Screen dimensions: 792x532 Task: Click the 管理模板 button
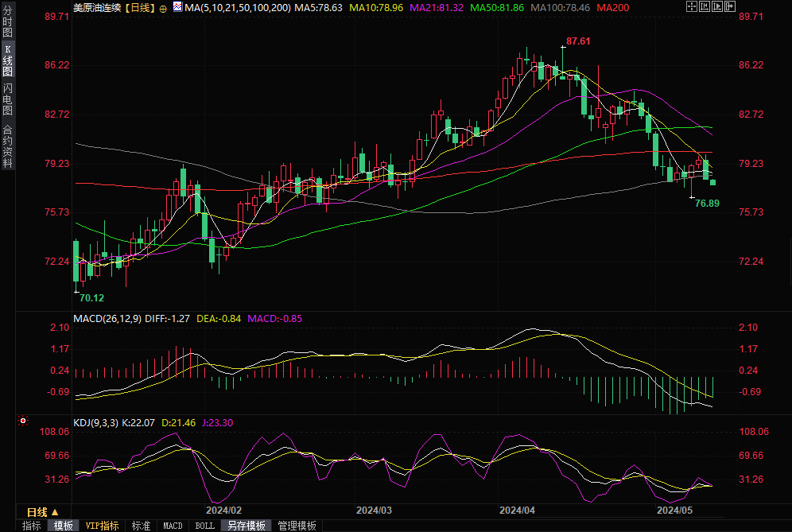pos(296,526)
